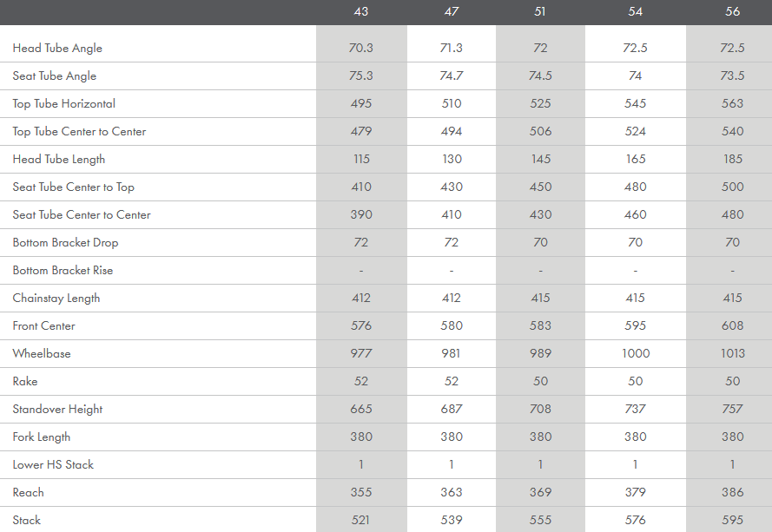
Task: Select the Seat Tube Angle value 73.5
Action: tap(732, 76)
